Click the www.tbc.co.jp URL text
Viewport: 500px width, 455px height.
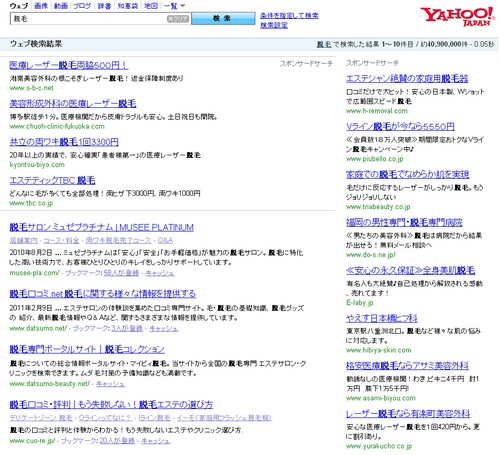[31, 203]
